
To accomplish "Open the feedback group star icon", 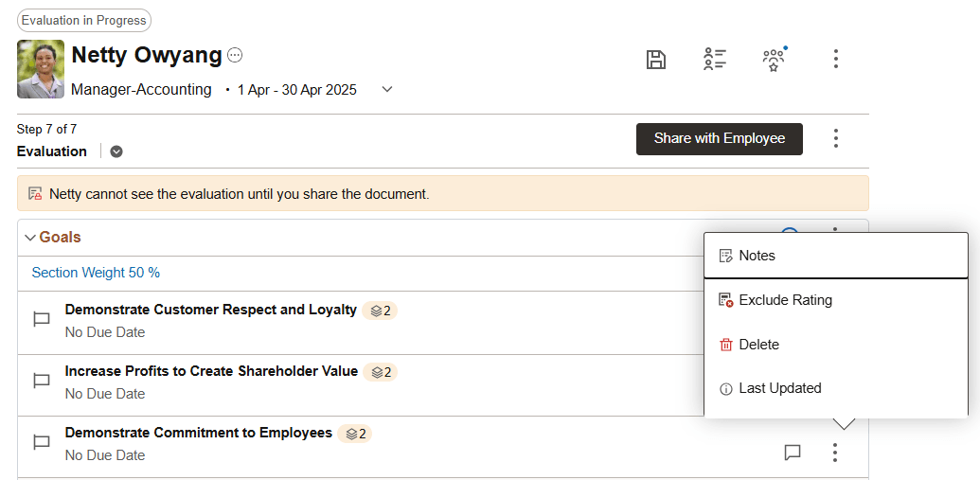I will [774, 59].
